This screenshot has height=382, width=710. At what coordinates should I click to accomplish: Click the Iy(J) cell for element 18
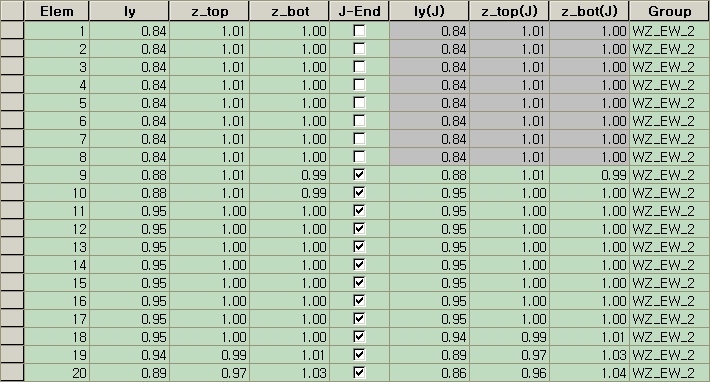tap(429, 337)
